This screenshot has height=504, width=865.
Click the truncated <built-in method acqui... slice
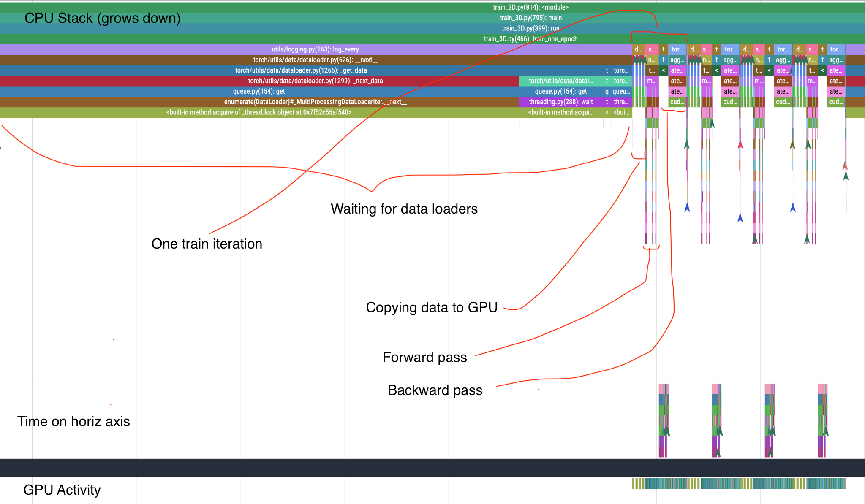click(x=561, y=113)
